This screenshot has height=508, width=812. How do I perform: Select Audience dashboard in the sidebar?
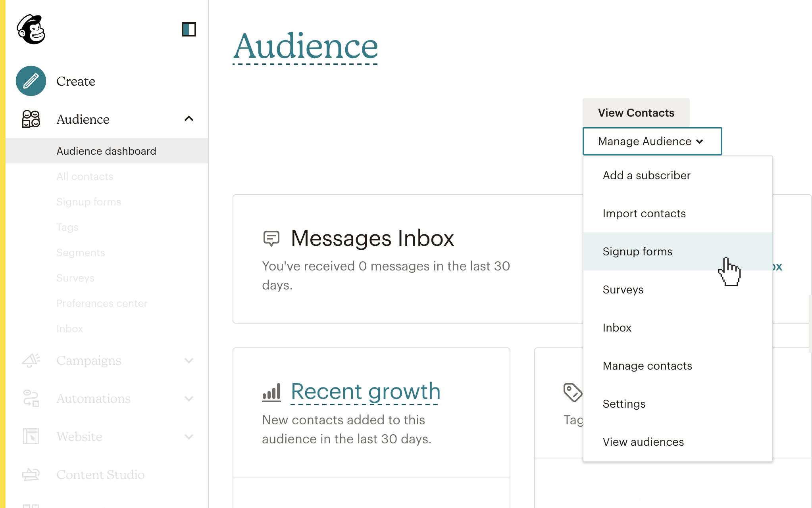[106, 151]
